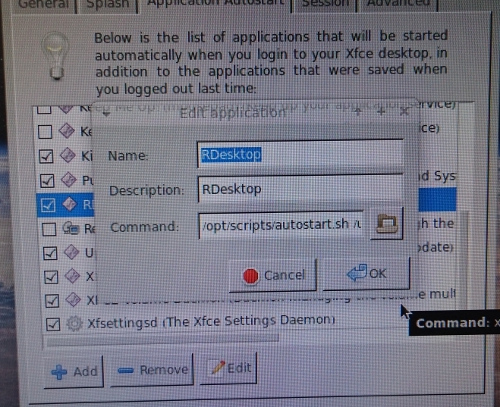
Task: Switch to the Session tab
Action: (325, 4)
